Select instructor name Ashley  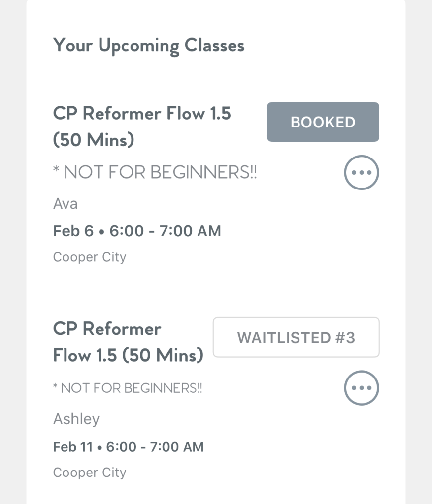click(x=76, y=419)
